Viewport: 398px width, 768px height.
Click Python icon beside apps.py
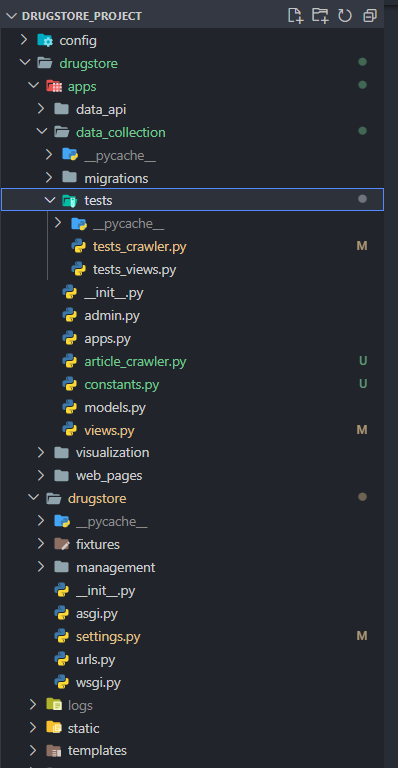[x=70, y=338]
